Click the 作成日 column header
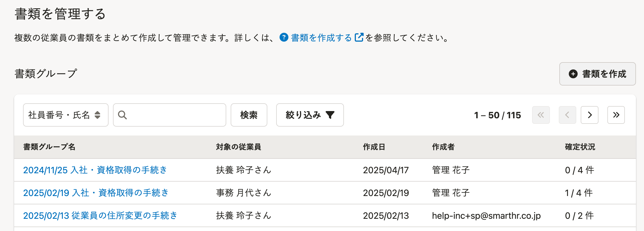The image size is (644, 231). (374, 147)
